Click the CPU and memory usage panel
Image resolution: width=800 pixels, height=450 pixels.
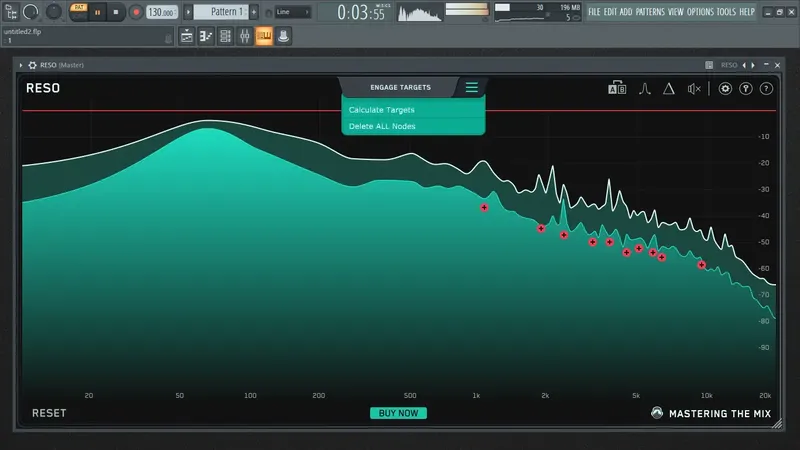click(x=538, y=12)
